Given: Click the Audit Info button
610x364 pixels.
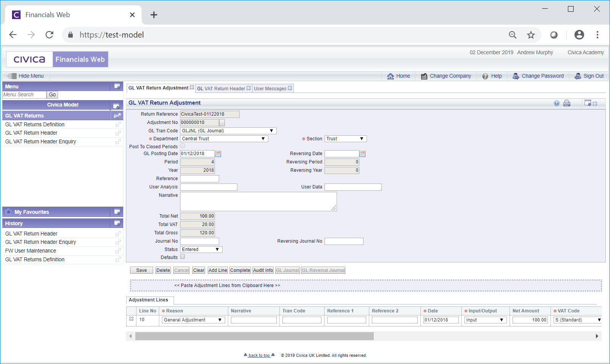Looking at the screenshot, I should pyautogui.click(x=263, y=270).
